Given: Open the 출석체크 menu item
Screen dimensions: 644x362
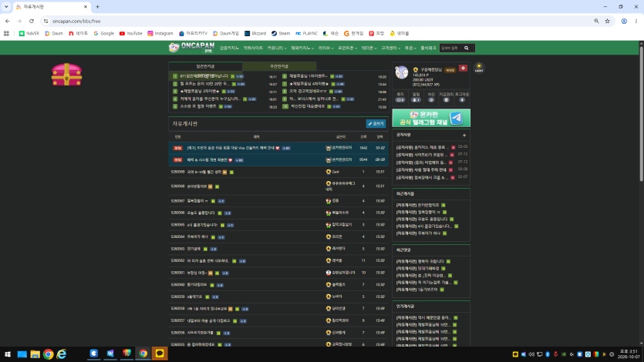Looking at the screenshot, I should click(x=428, y=48).
